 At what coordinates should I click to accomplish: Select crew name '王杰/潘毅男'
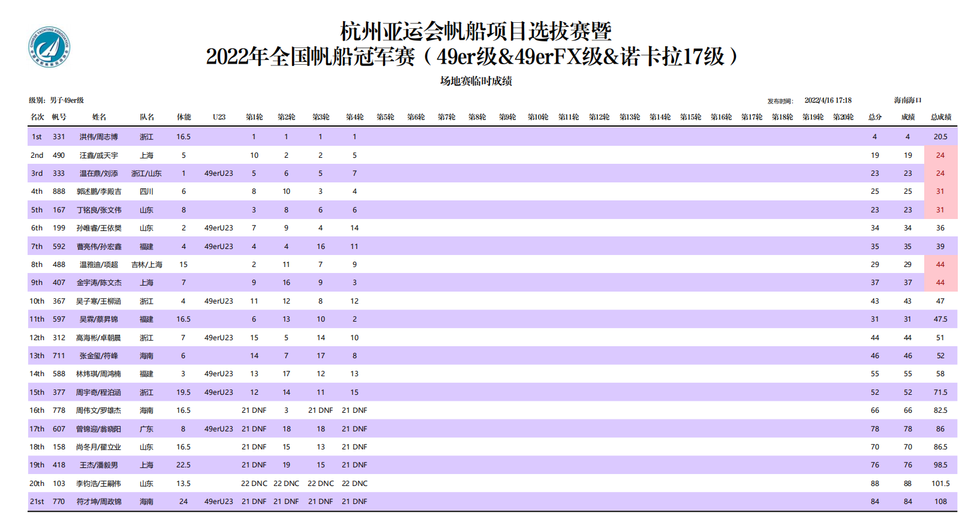click(x=99, y=465)
